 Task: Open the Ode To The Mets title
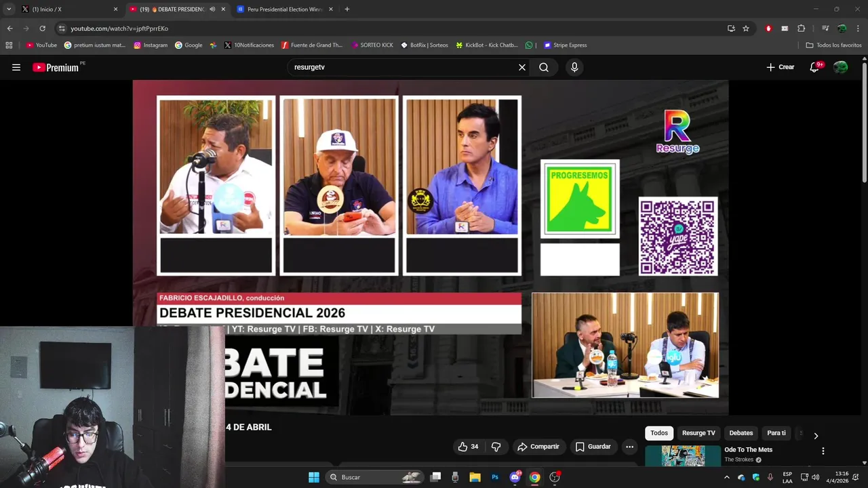[x=748, y=450]
